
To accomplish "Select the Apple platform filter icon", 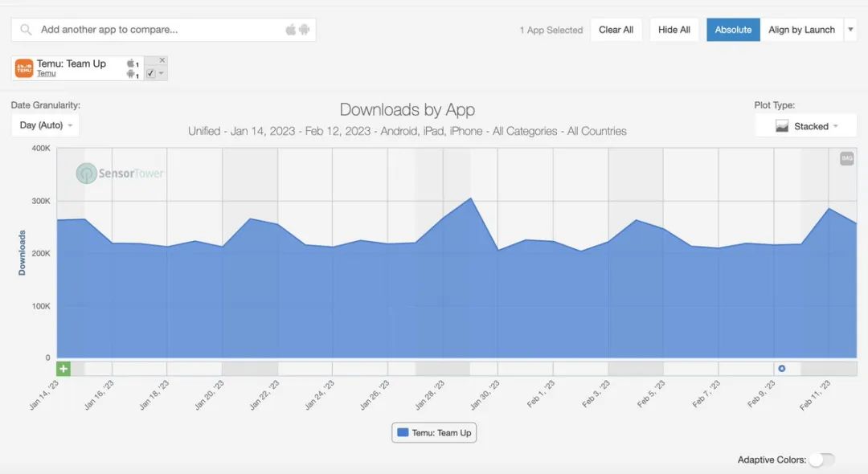I will click(290, 29).
